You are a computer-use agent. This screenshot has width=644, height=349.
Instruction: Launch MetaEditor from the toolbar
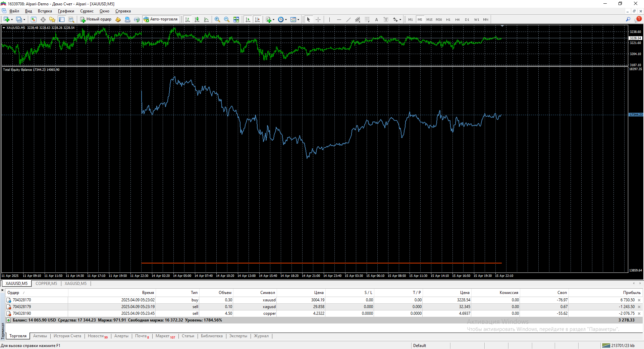coord(118,19)
